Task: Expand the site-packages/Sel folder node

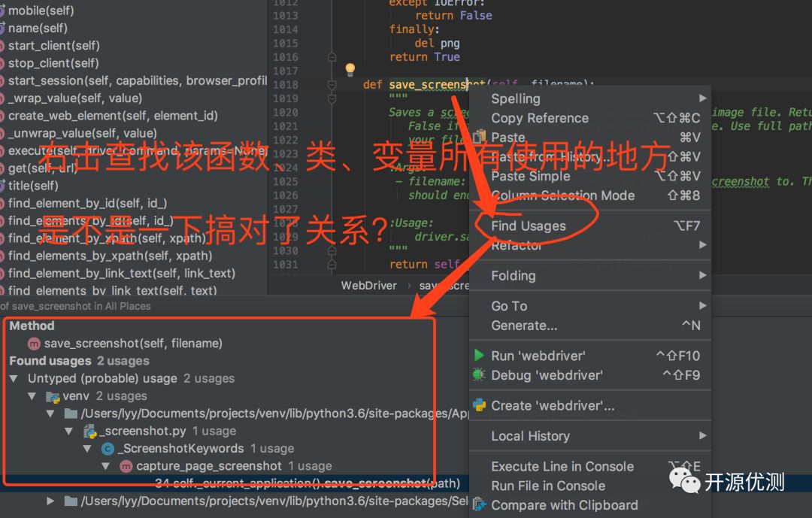Action: coord(50,501)
